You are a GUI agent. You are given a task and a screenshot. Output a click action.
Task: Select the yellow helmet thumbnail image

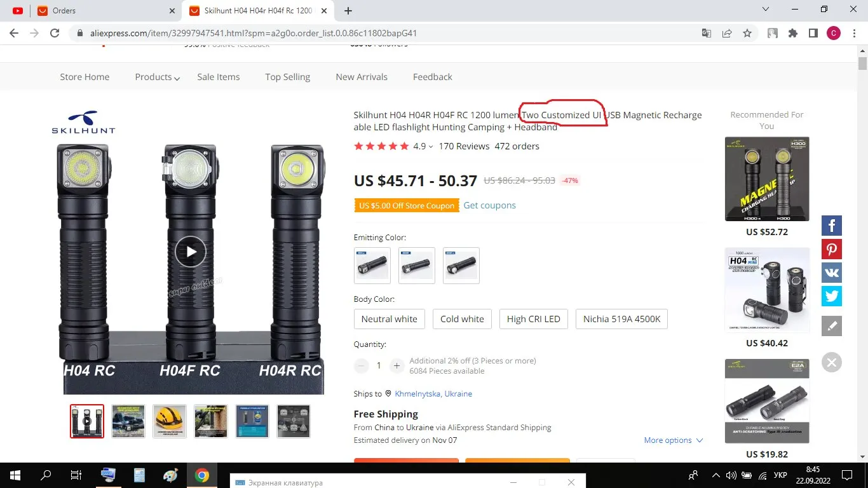pos(170,421)
